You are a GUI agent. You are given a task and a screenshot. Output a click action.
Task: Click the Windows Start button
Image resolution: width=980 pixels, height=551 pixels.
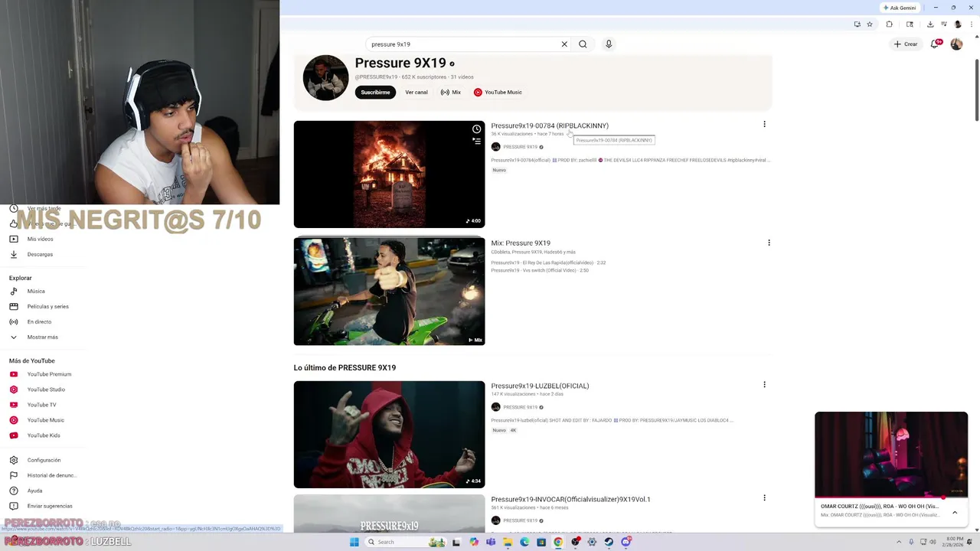click(354, 542)
